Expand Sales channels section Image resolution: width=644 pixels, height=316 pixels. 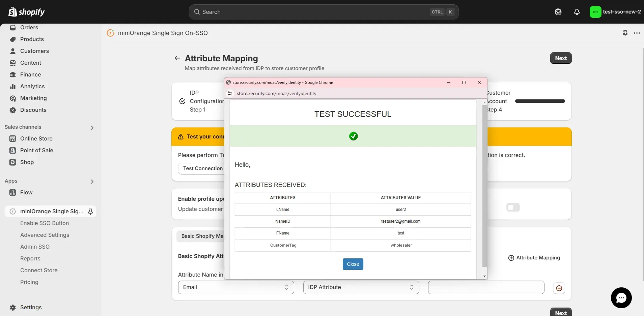coord(92,127)
